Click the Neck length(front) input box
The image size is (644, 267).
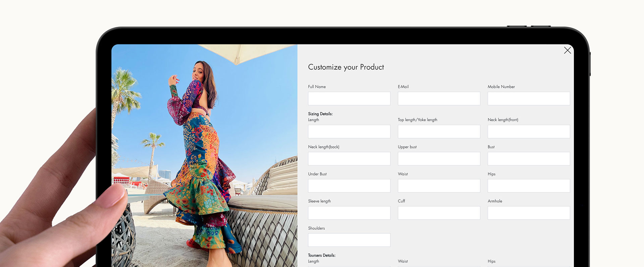point(529,132)
